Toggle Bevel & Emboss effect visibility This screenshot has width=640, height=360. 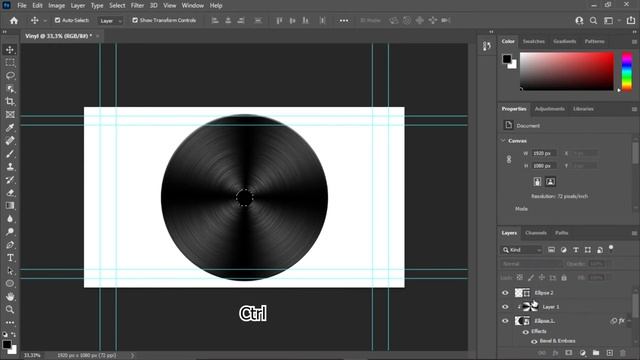click(x=534, y=341)
